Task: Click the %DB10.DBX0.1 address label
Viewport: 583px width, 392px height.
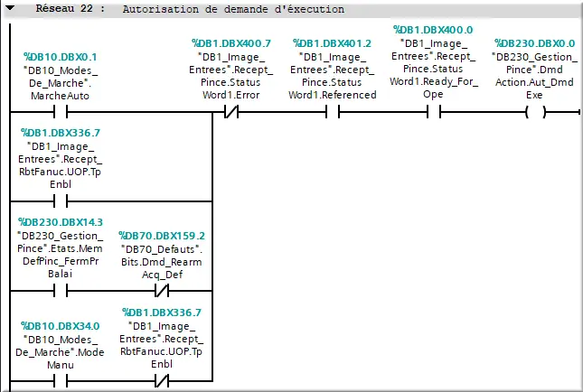Action: click(53, 55)
